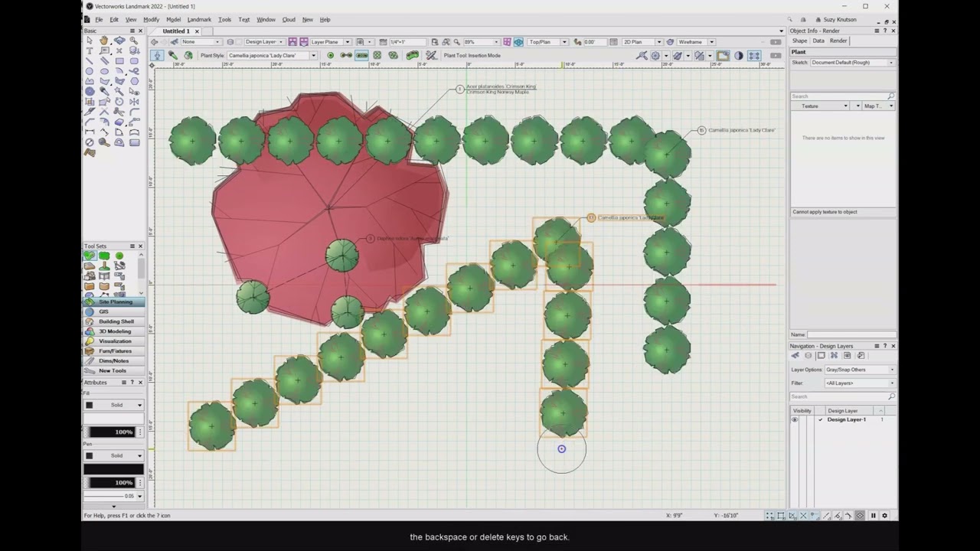980x551 pixels.
Task: Open the Plant Style dropdown
Action: 272,55
